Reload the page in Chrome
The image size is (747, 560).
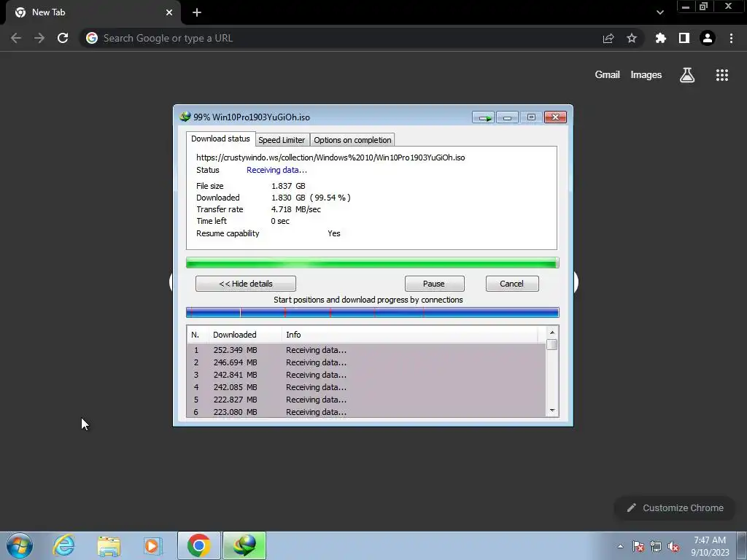coord(63,38)
